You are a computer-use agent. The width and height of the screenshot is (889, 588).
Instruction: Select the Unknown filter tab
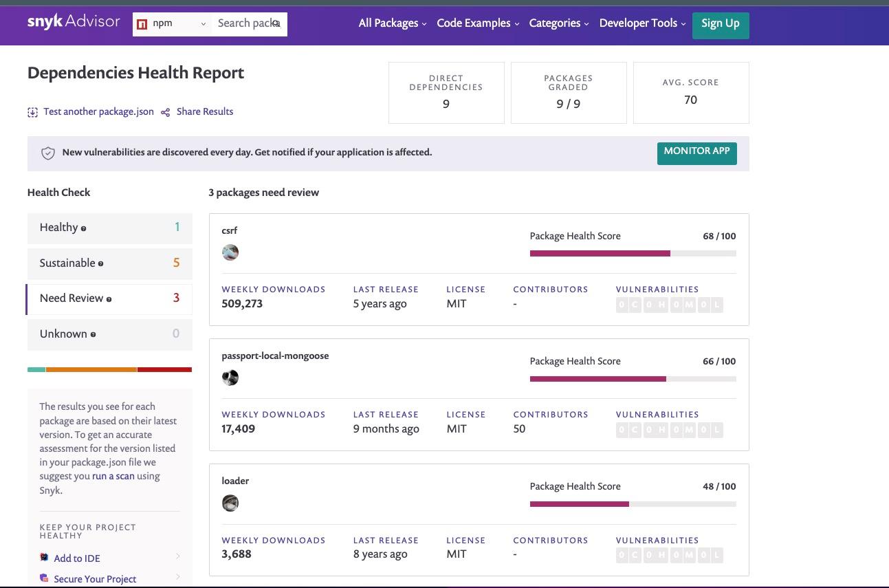click(x=109, y=334)
